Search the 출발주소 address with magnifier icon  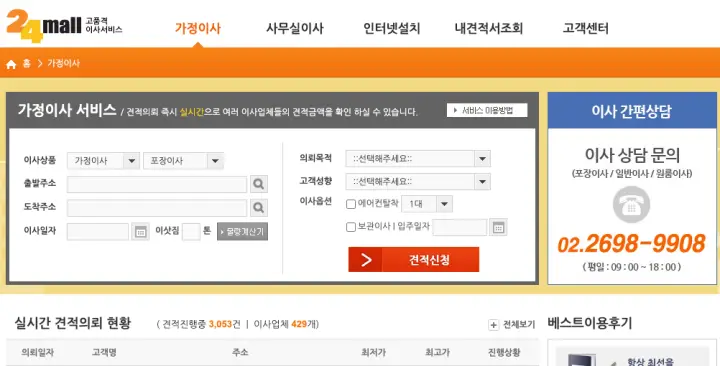[259, 184]
